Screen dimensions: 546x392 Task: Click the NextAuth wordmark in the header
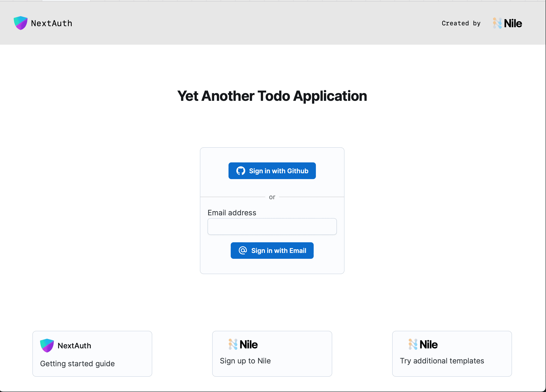coord(52,23)
